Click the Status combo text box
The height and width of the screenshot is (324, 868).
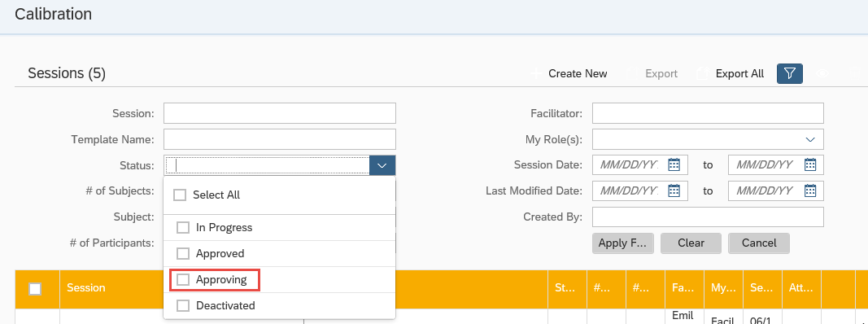coord(267,165)
